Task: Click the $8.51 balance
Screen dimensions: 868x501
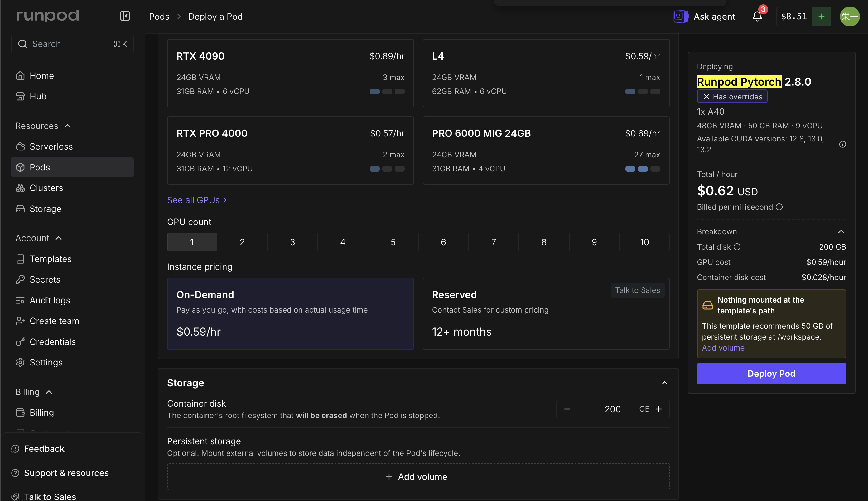Action: coord(794,17)
